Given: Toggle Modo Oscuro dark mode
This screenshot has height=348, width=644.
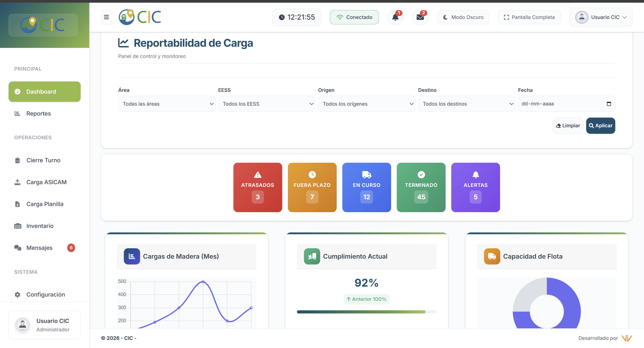Looking at the screenshot, I should point(463,17).
